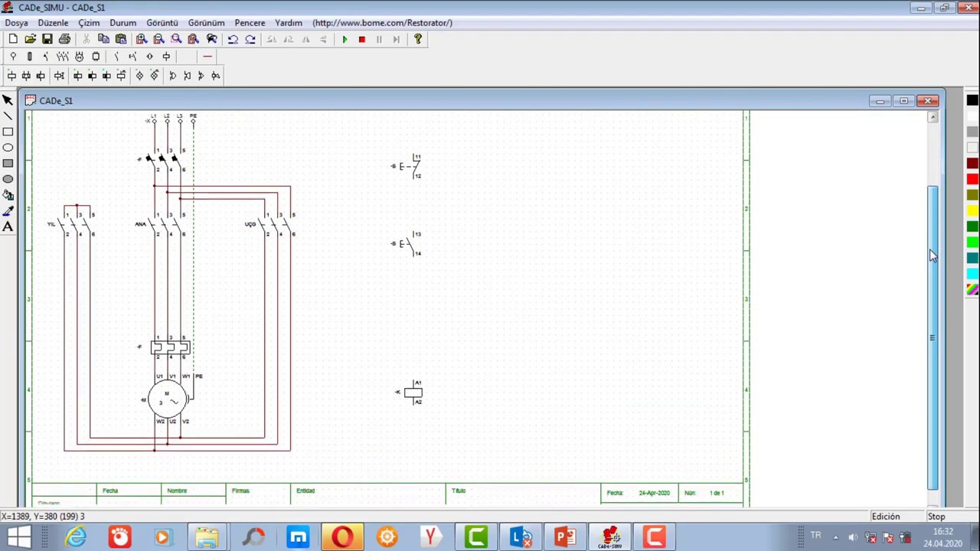Select the red horizontal line tool in component toolbar

(x=207, y=57)
